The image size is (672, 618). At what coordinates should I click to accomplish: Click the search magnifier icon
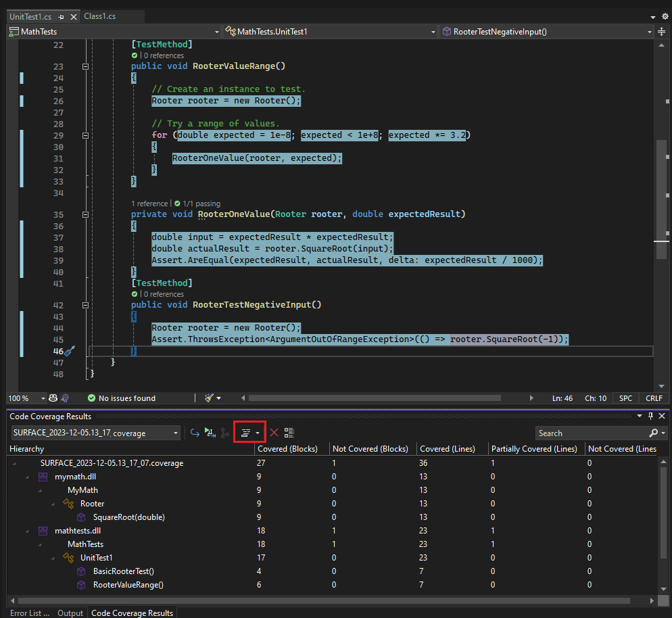click(654, 433)
